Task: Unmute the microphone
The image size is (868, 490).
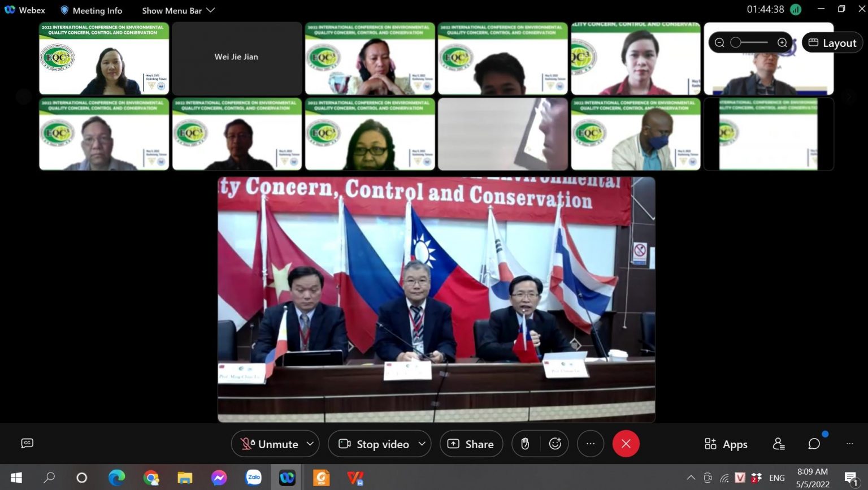Action: 270,444
